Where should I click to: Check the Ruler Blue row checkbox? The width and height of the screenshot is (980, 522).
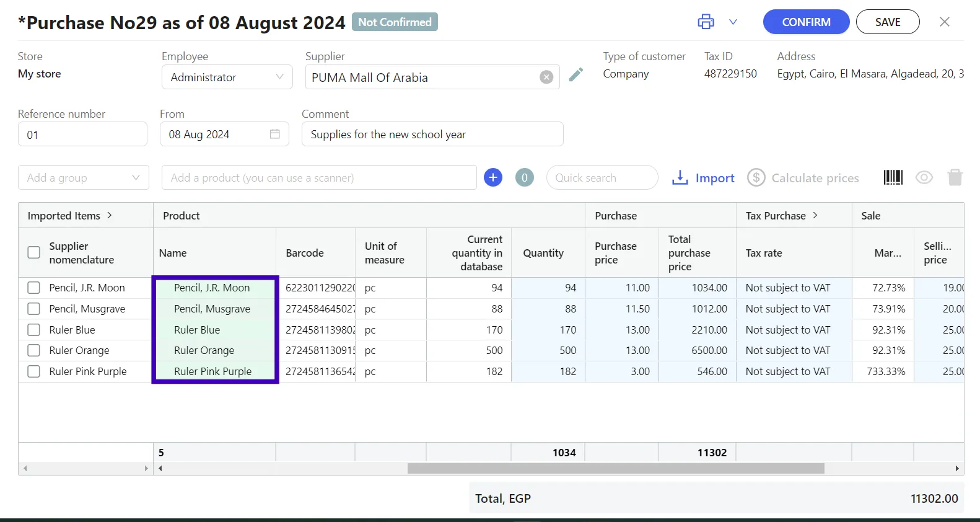(34, 330)
